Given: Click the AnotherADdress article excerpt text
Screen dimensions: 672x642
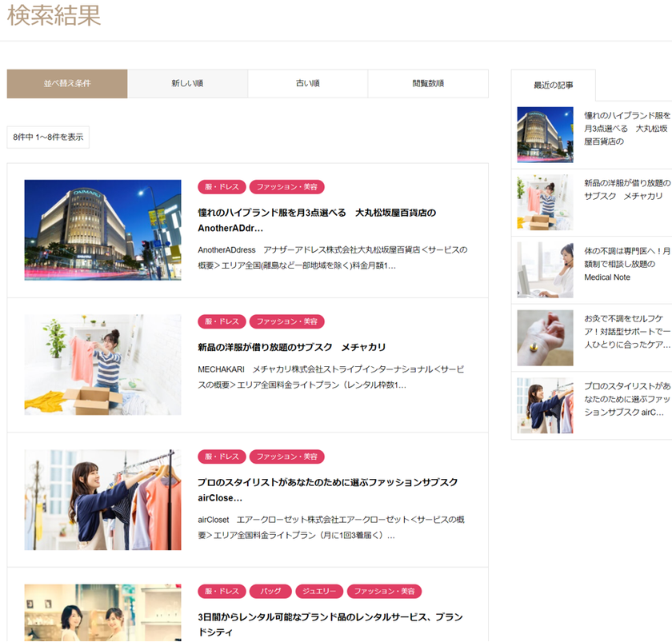Looking at the screenshot, I should point(333,257).
